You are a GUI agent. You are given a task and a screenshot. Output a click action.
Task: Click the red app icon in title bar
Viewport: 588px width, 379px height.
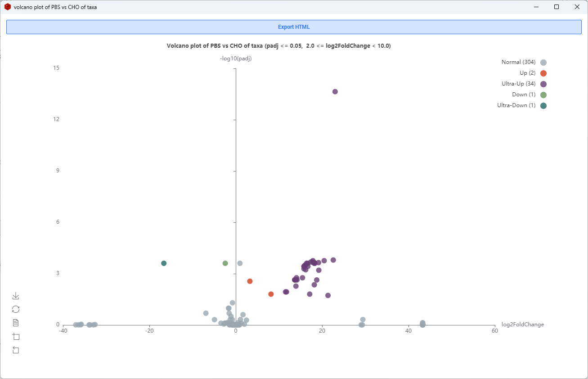[8, 7]
